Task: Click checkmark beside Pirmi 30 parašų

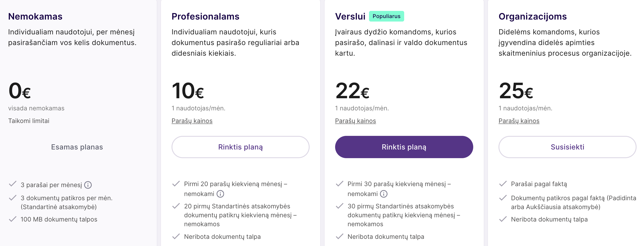Action: click(x=340, y=184)
